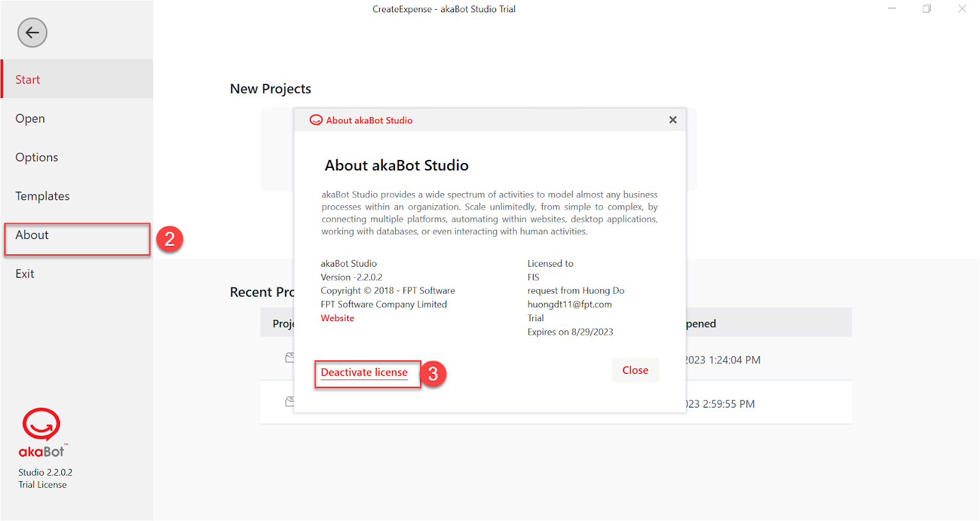Click second recent project folder icon

(290, 401)
